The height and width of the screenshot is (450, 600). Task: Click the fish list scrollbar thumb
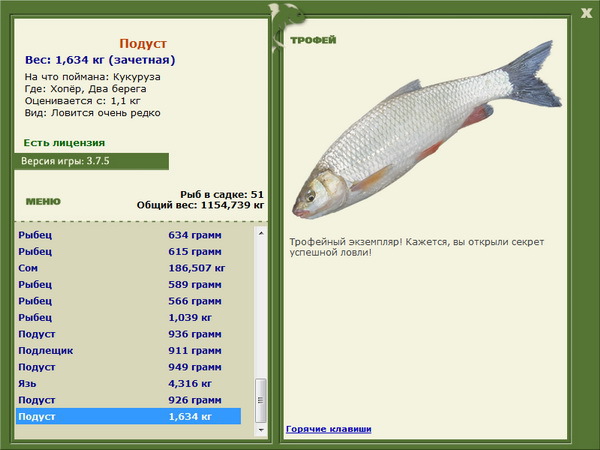point(261,400)
